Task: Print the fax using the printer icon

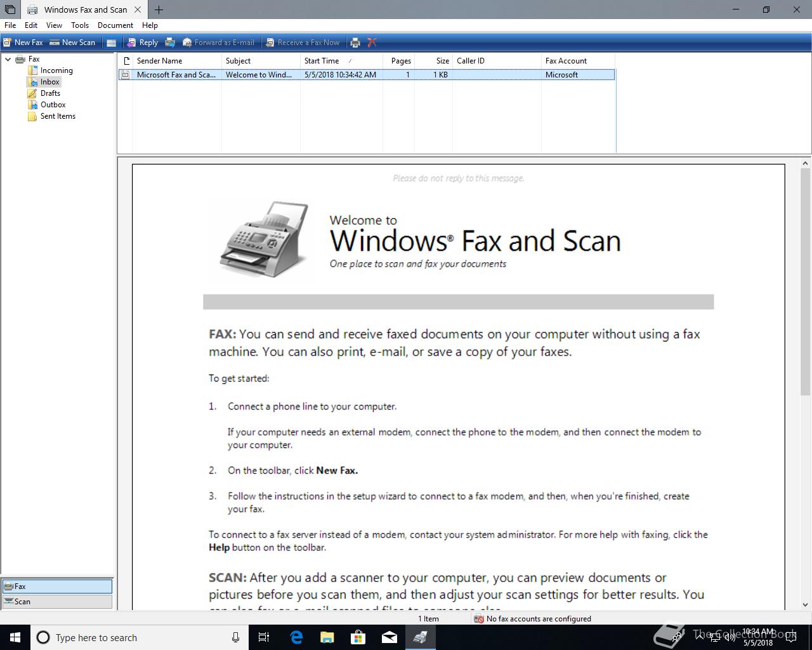Action: coord(355,43)
